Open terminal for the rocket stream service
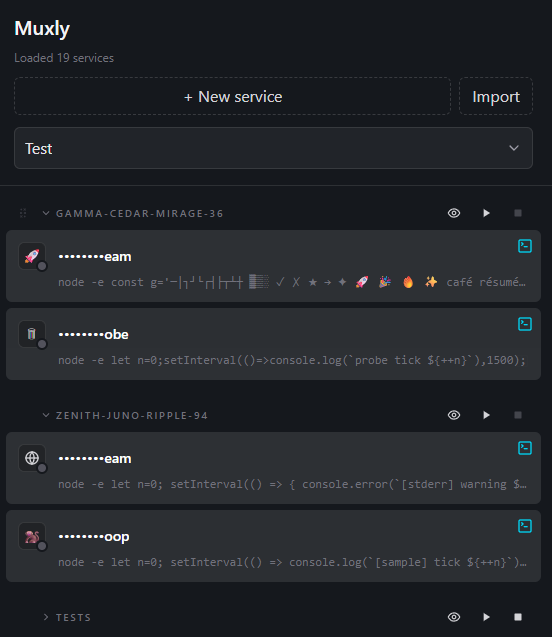This screenshot has width=552, height=637. (x=525, y=246)
